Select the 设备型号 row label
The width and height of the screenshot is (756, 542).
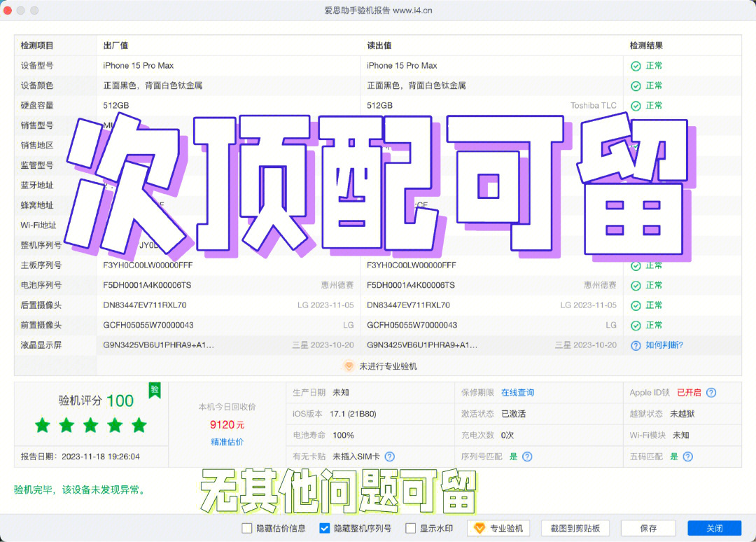(37, 66)
